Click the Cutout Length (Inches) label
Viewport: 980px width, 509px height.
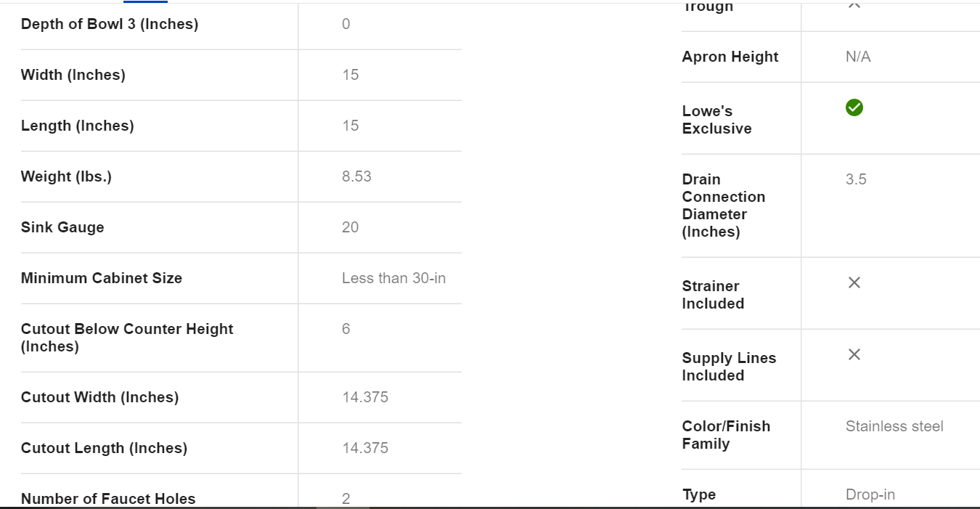[x=104, y=448]
